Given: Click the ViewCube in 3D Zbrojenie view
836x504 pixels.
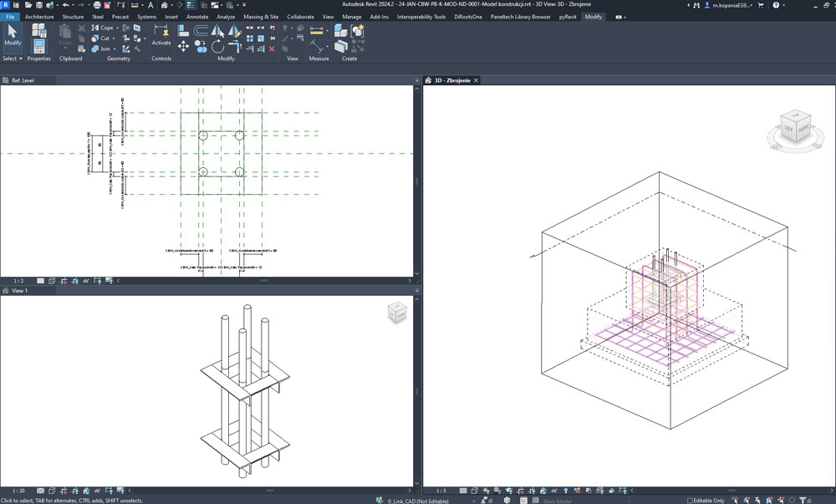Looking at the screenshot, I should point(794,126).
